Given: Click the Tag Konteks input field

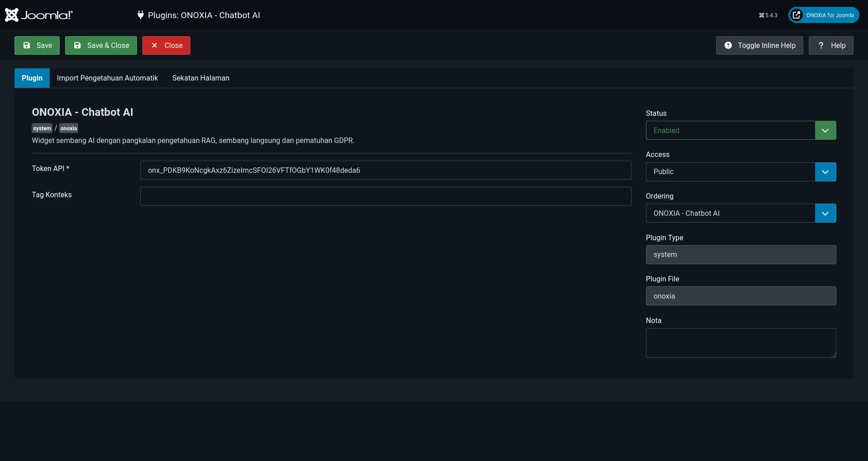Looking at the screenshot, I should (x=386, y=196).
